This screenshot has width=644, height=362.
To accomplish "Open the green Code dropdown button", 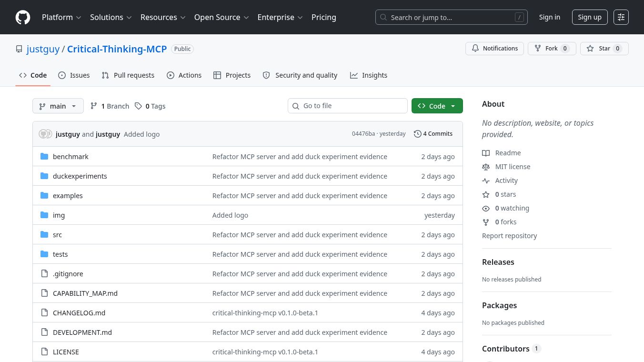I will (437, 106).
